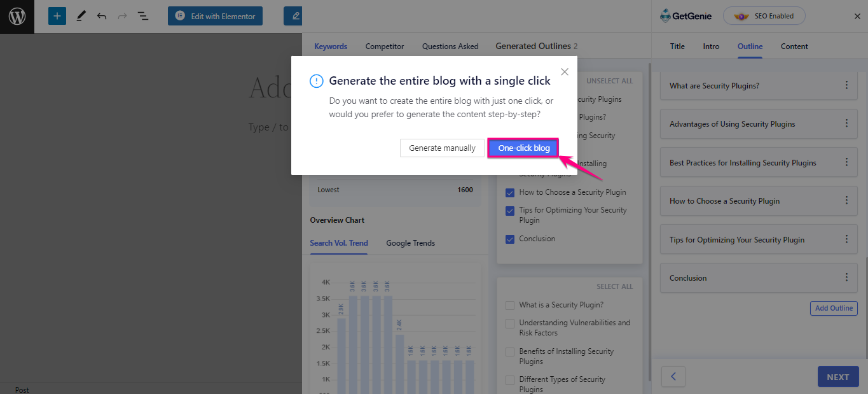Go to the Intro step tab
The image size is (868, 394).
pos(711,46)
